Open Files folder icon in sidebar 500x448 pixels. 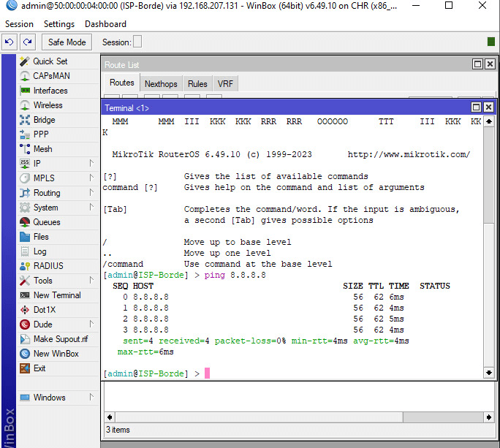click(x=25, y=237)
